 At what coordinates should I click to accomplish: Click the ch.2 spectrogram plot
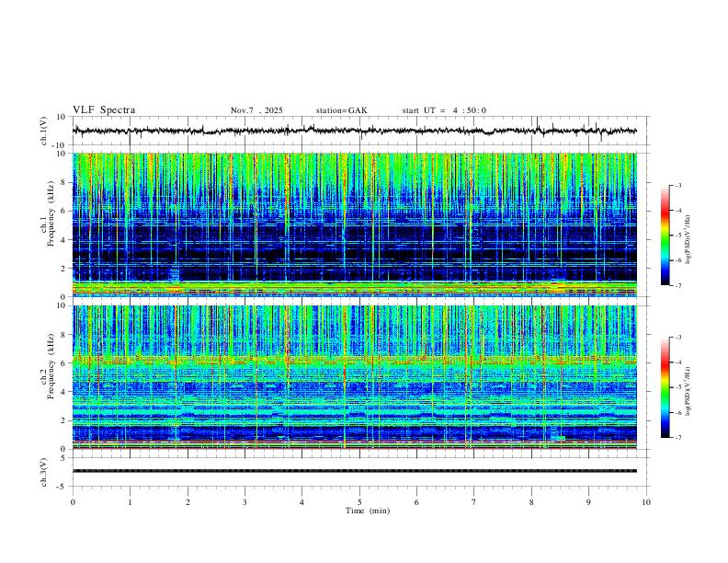click(355, 377)
